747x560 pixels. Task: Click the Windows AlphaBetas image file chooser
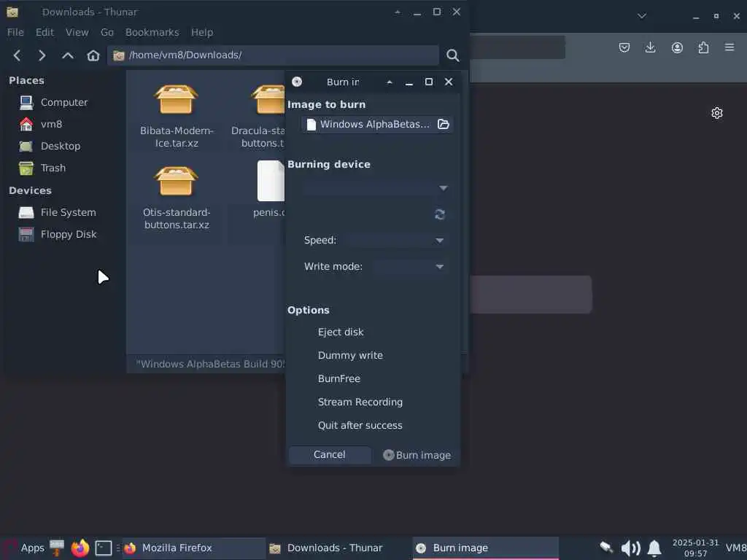(376, 124)
